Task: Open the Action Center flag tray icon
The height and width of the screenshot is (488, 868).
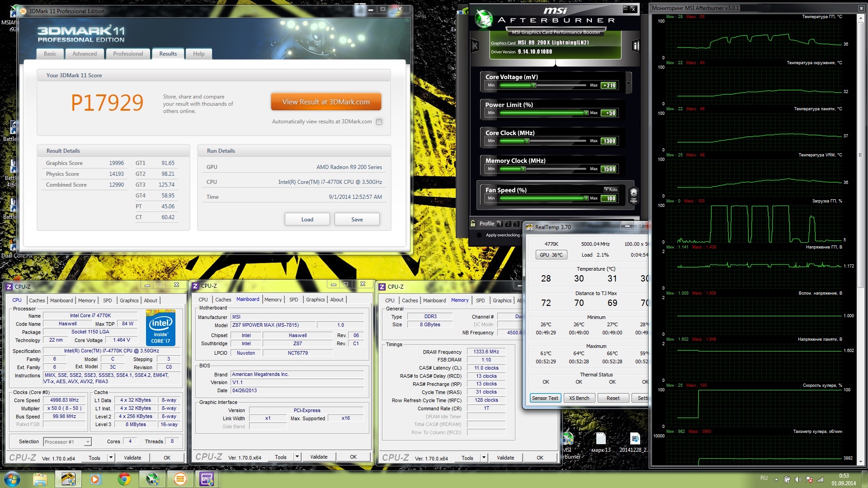Action: pyautogui.click(x=809, y=479)
